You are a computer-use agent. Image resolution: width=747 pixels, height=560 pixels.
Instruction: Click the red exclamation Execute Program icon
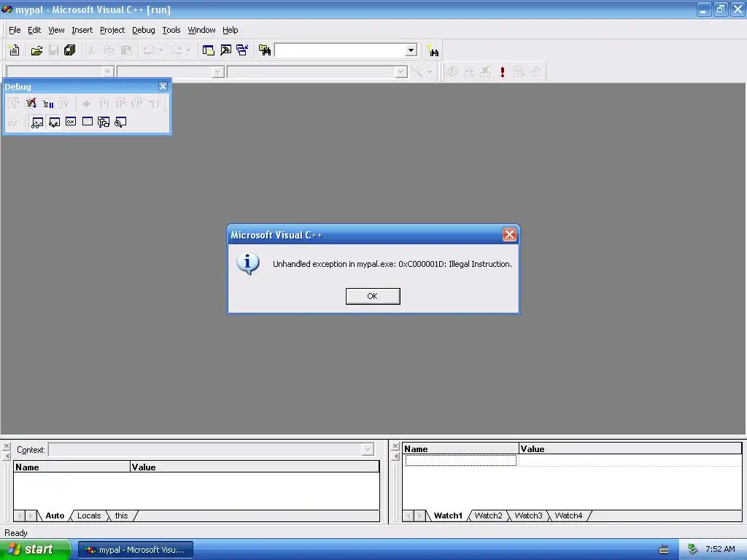coord(503,72)
